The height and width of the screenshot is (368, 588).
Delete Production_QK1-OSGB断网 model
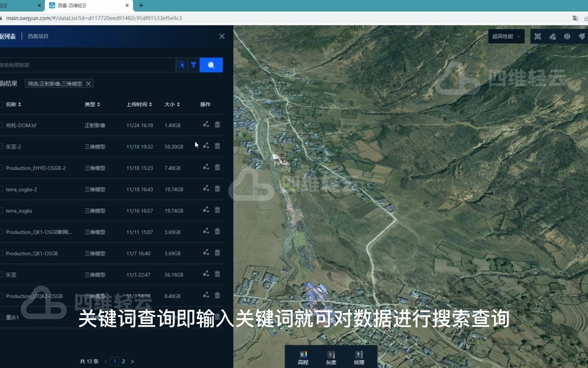(x=217, y=231)
